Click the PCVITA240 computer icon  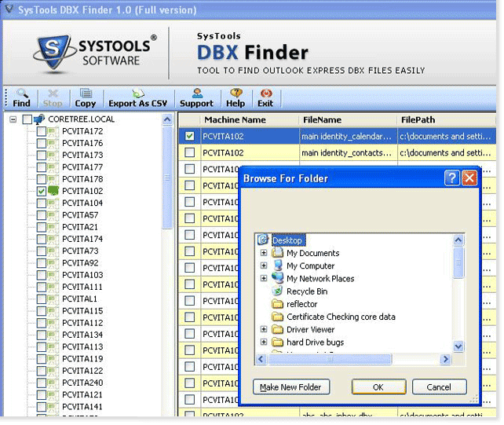(x=53, y=383)
